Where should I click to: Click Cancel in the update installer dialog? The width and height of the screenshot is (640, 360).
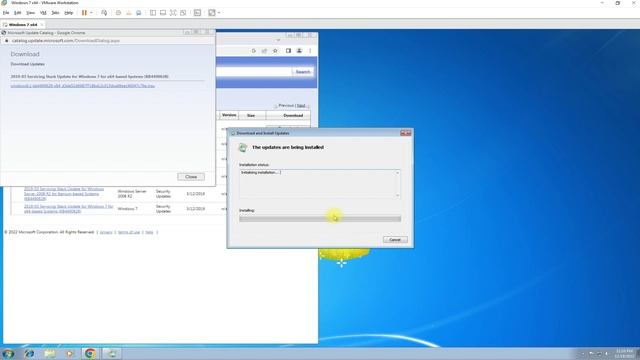point(395,240)
